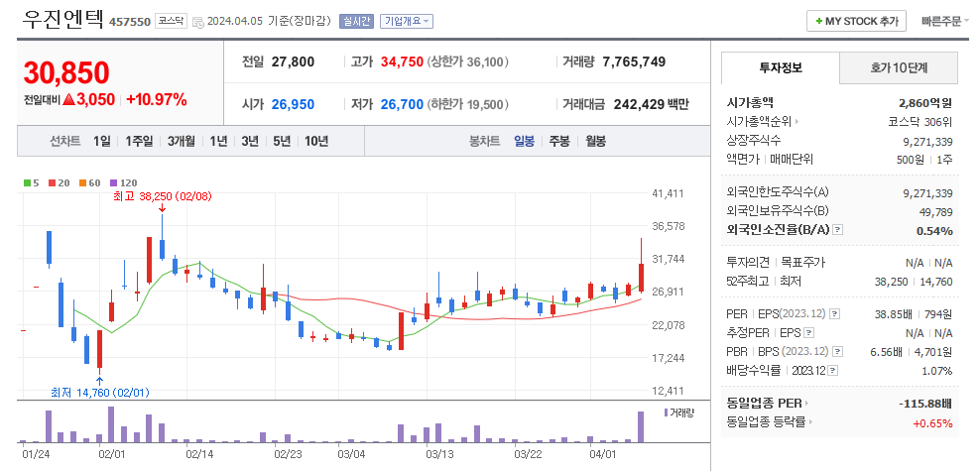This screenshot has height=471, width=980.
Task: Select the 3년 line chart period
Action: coord(250,141)
